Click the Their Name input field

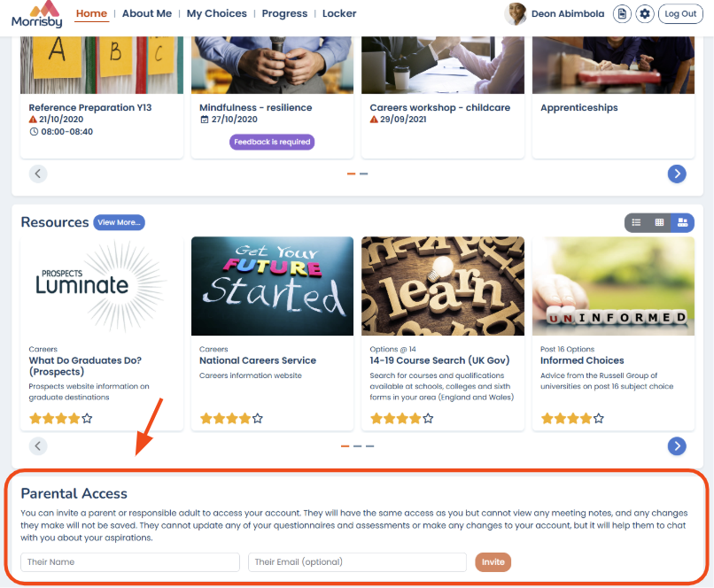point(129,562)
